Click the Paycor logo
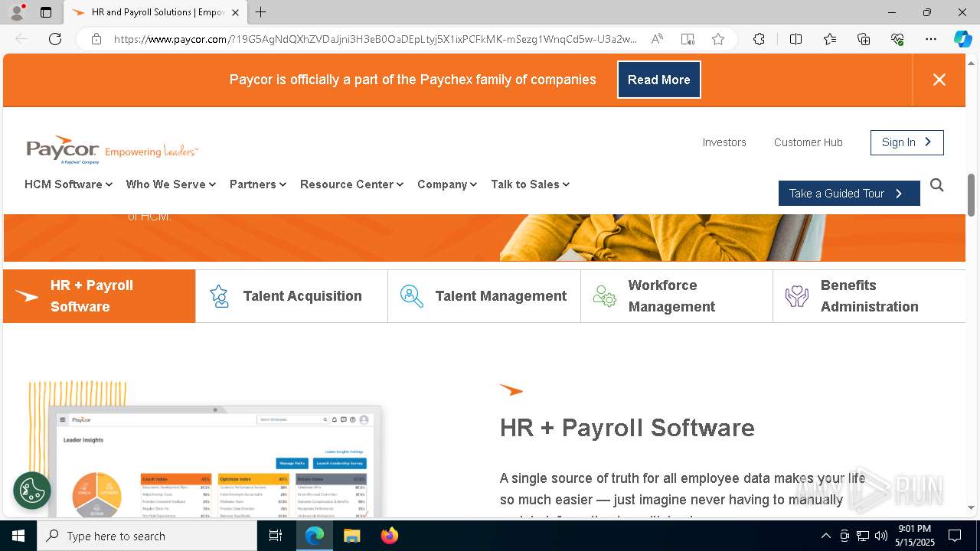Viewport: 980px width, 551px height. [112, 150]
